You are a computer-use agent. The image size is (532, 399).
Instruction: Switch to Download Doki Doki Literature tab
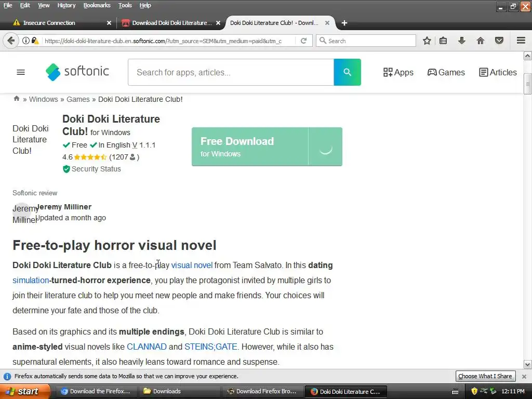pos(170,23)
